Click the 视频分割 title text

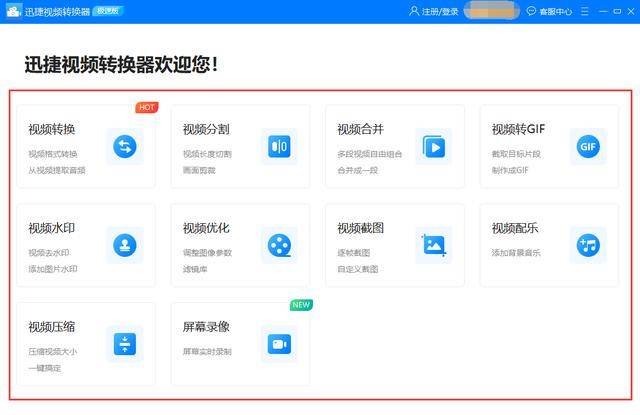click(x=206, y=129)
